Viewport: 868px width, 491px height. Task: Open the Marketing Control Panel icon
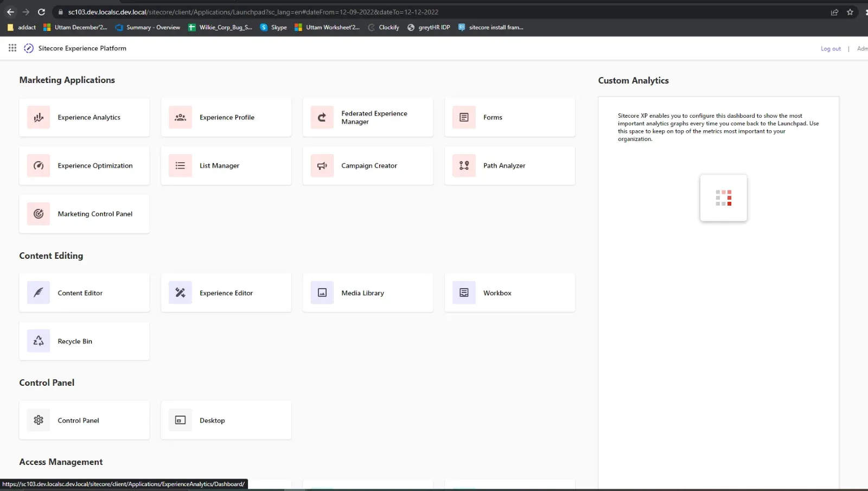[x=39, y=214]
